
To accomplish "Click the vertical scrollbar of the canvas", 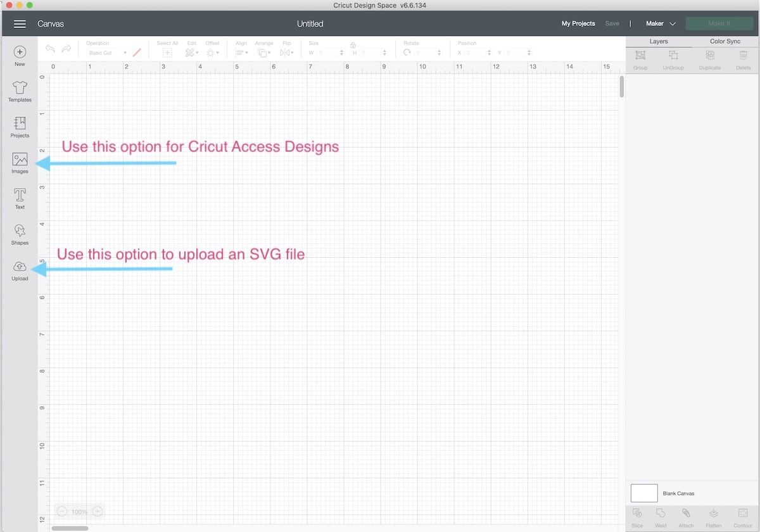I will coord(622,86).
